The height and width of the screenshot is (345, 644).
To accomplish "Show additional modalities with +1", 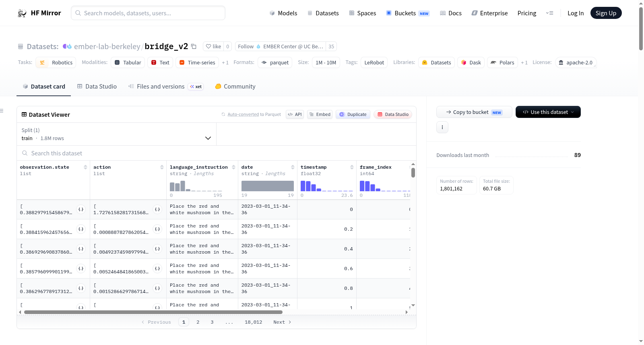I will [225, 62].
